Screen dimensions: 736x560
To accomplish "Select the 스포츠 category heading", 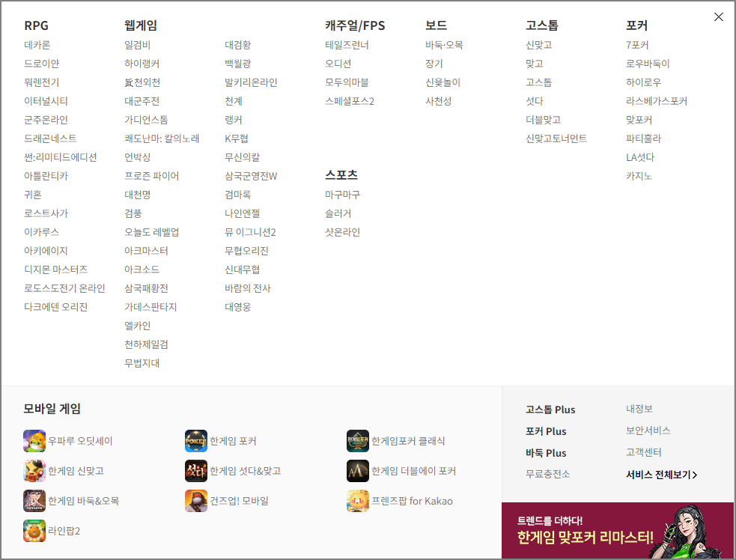I will [x=341, y=175].
